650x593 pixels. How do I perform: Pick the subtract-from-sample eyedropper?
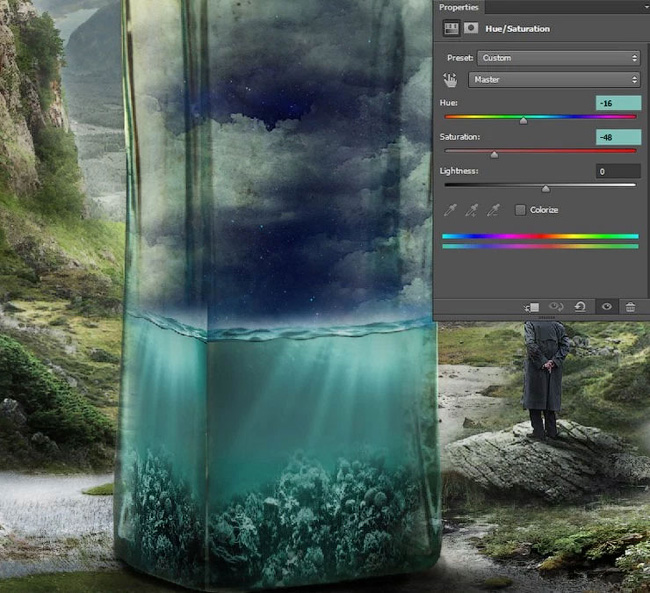coord(493,210)
